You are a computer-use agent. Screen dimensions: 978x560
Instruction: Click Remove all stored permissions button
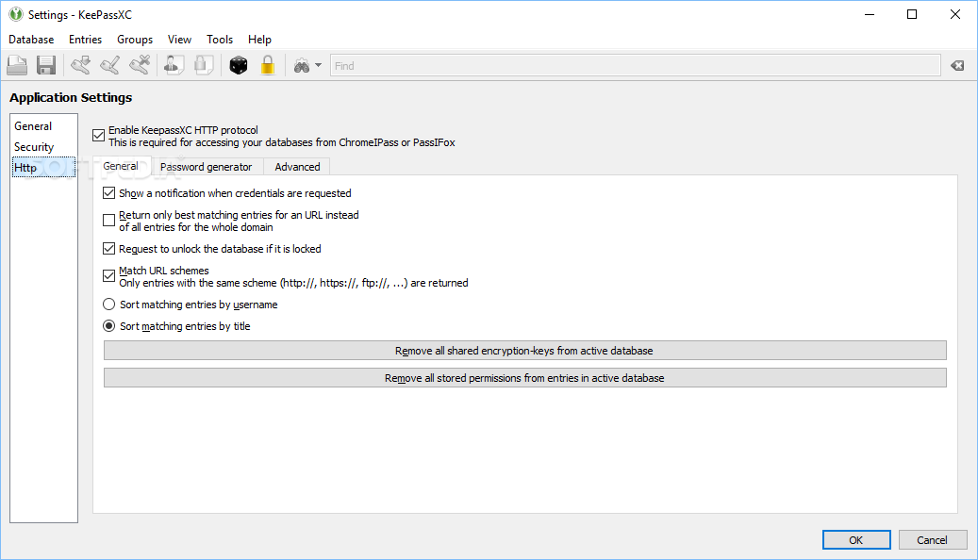[x=524, y=378]
